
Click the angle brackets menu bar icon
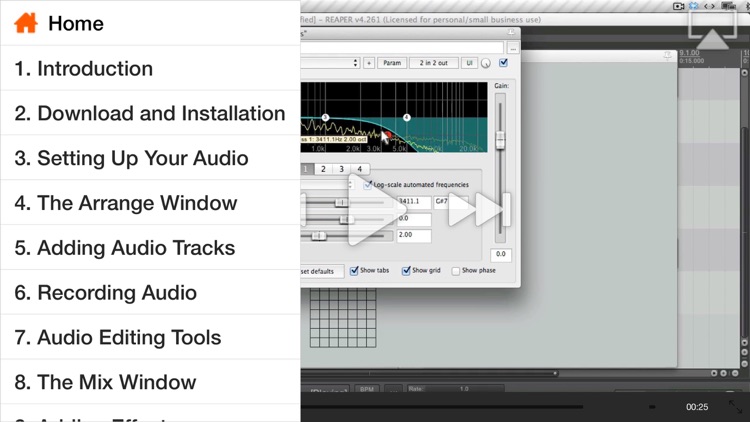tap(709, 6)
